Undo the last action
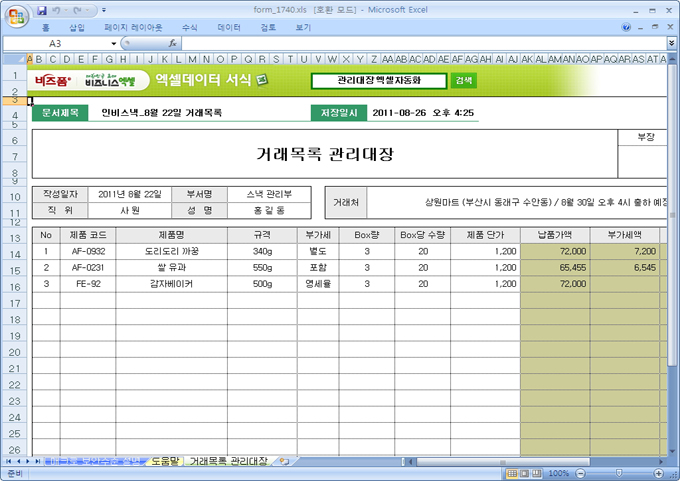The image size is (680, 481). click(56, 10)
